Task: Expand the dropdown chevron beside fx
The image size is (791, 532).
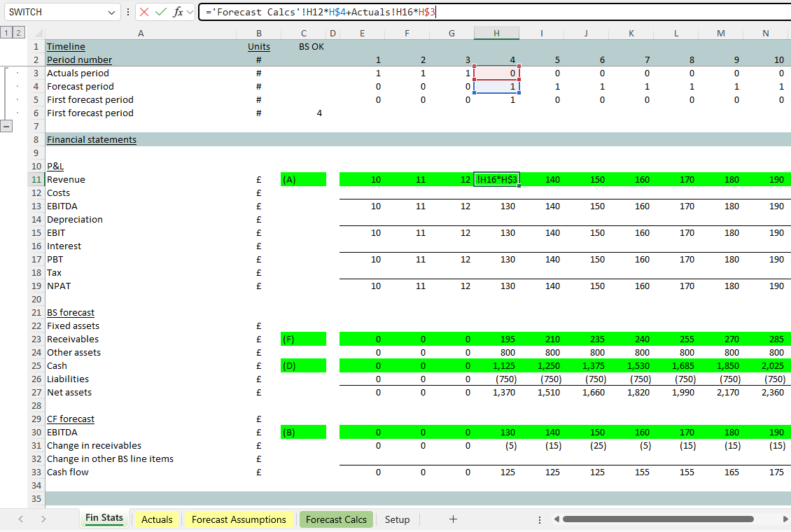Action: pyautogui.click(x=190, y=13)
